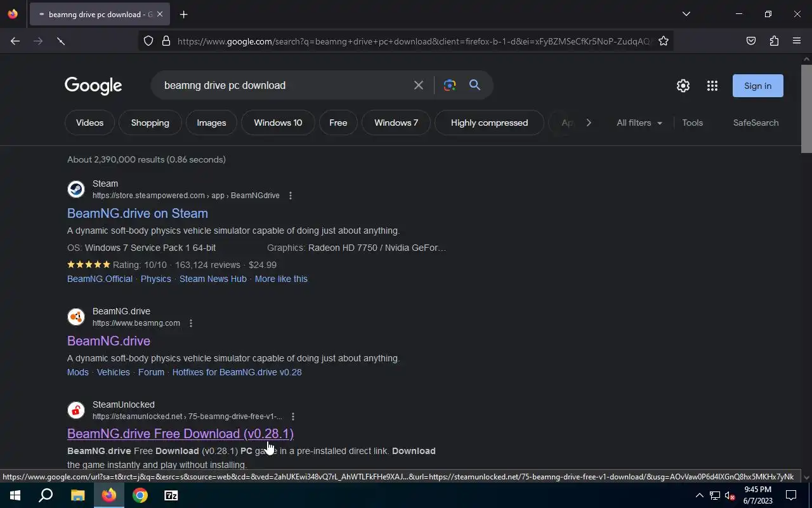Select the Windows 7 filter chip
The height and width of the screenshot is (508, 812).
pos(396,123)
